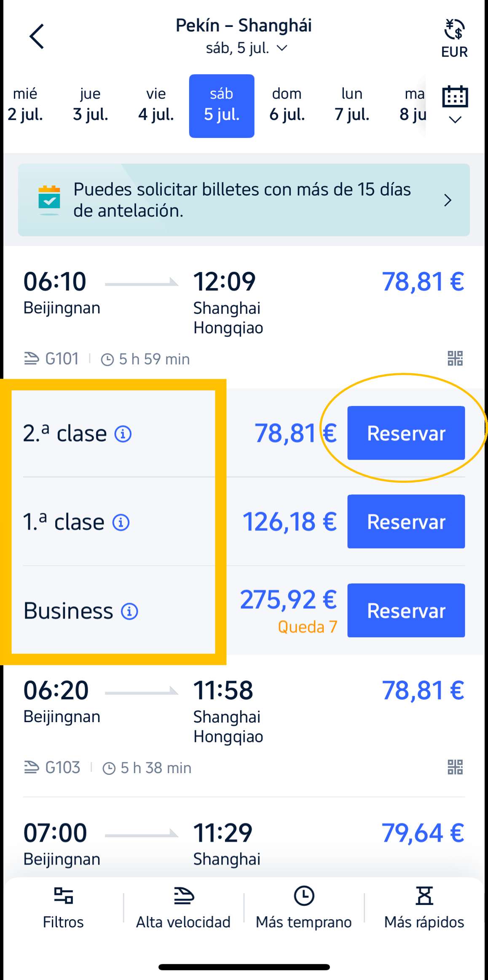The image size is (488, 980).
Task: Select the dom 6 jul. date tab
Action: (x=287, y=105)
